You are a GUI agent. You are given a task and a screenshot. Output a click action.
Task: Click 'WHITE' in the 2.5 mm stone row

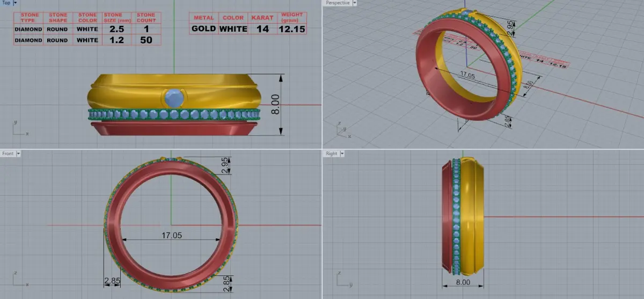click(87, 29)
